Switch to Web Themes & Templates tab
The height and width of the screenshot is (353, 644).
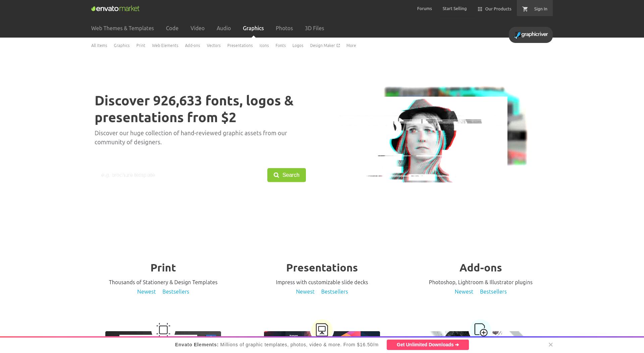pos(122,28)
